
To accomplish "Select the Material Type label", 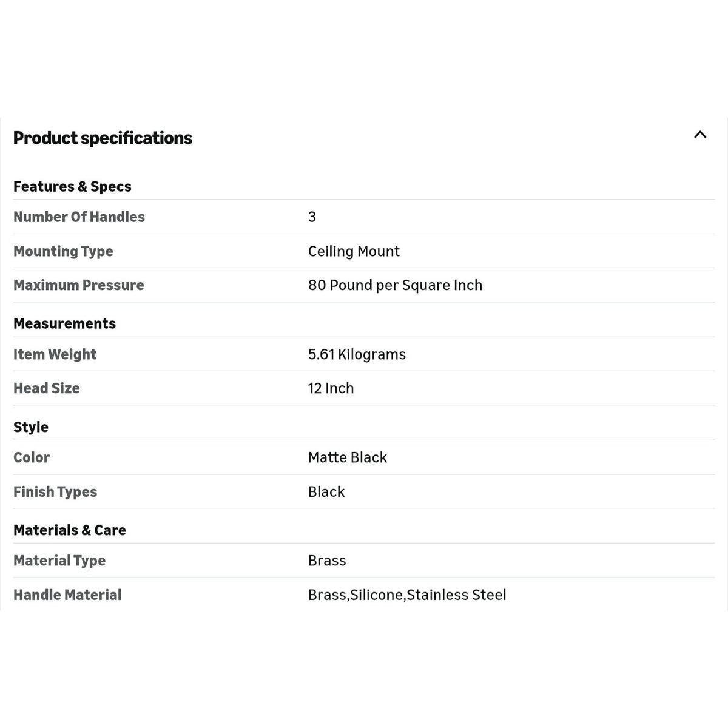I will point(59,561).
